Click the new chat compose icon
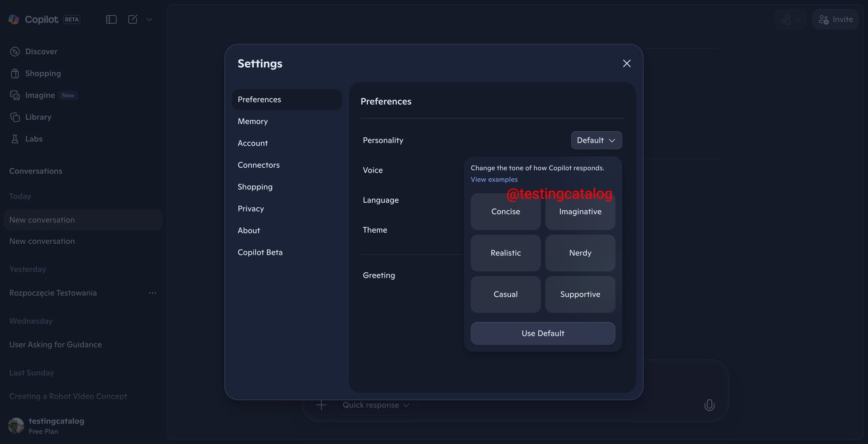 pos(133,20)
